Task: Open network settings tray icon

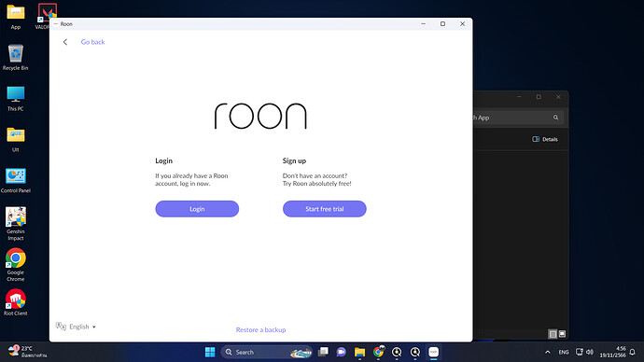Action: 580,352
